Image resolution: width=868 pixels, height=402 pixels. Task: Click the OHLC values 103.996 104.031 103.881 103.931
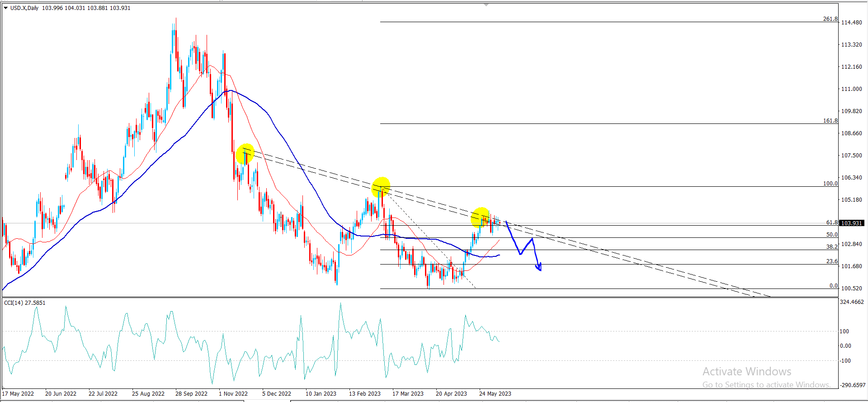coord(86,8)
